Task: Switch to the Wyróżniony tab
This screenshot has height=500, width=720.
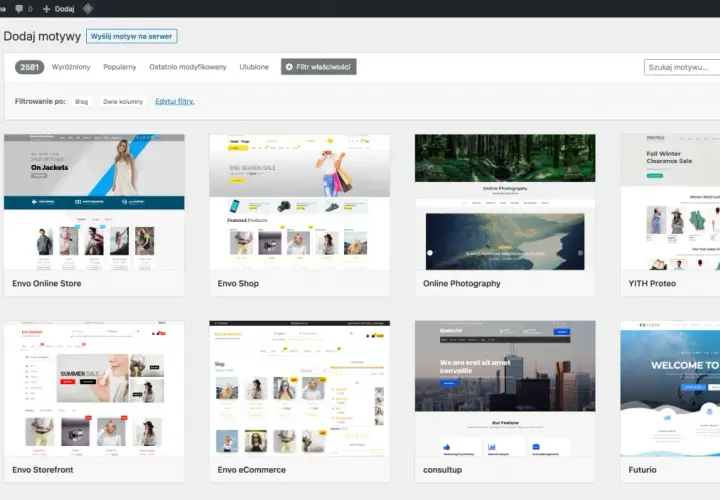Action: (71, 67)
